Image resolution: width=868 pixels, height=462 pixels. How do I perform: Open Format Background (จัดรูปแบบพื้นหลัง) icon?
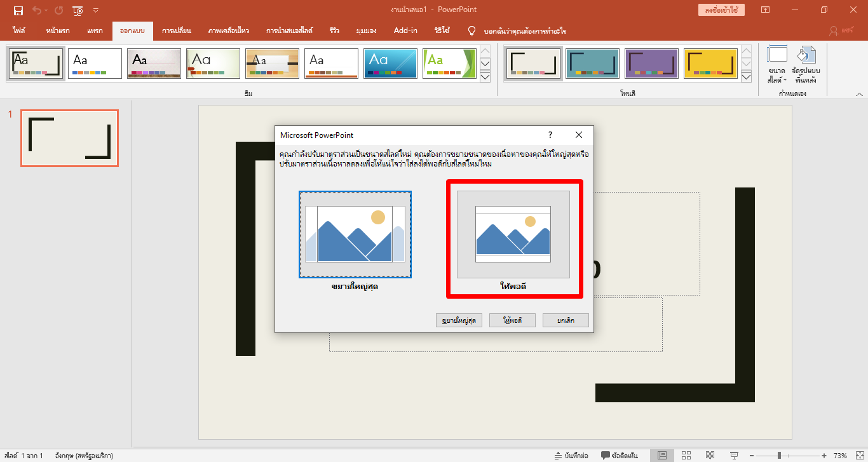tap(806, 67)
